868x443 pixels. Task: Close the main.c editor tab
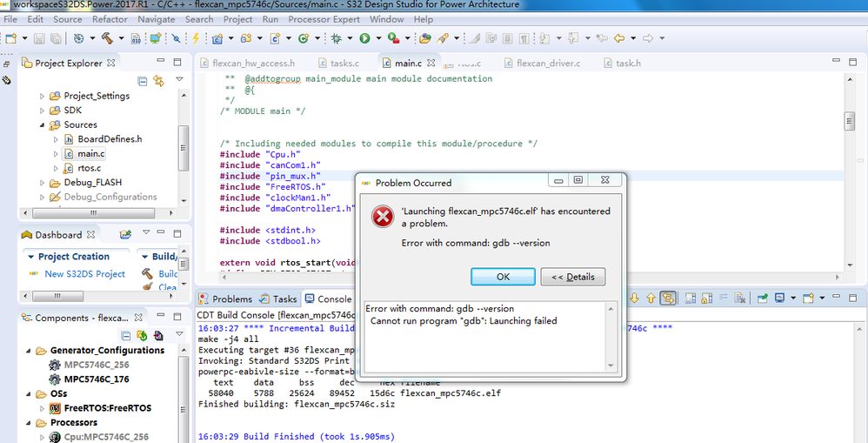(x=431, y=64)
